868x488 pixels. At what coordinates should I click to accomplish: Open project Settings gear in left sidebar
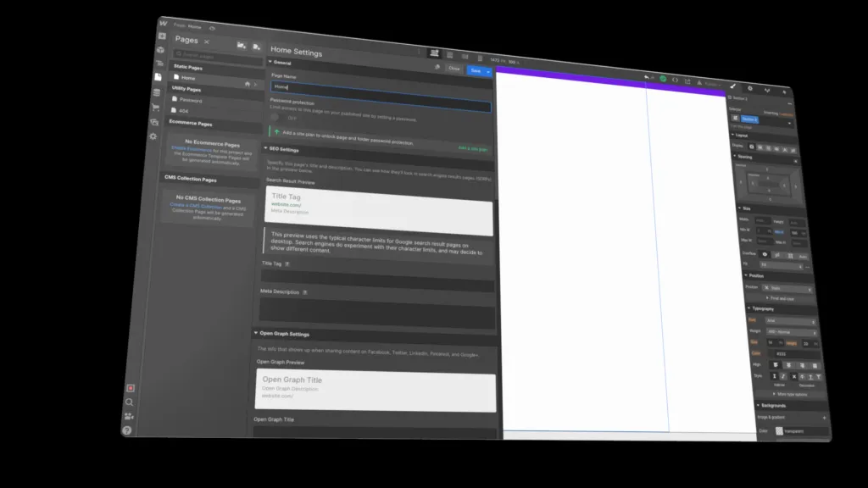point(153,136)
